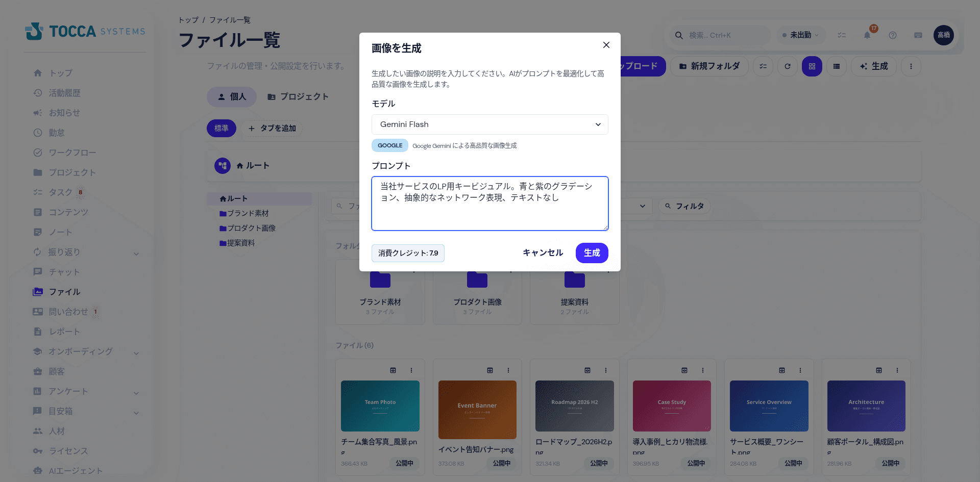The width and height of the screenshot is (980, 482).
Task: Select the 個人 tab
Action: point(232,97)
